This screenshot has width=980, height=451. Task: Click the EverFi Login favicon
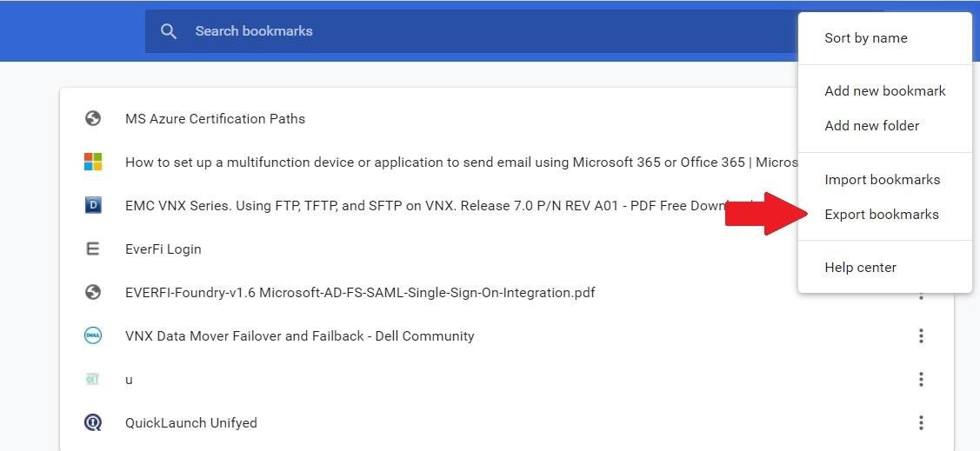[93, 249]
